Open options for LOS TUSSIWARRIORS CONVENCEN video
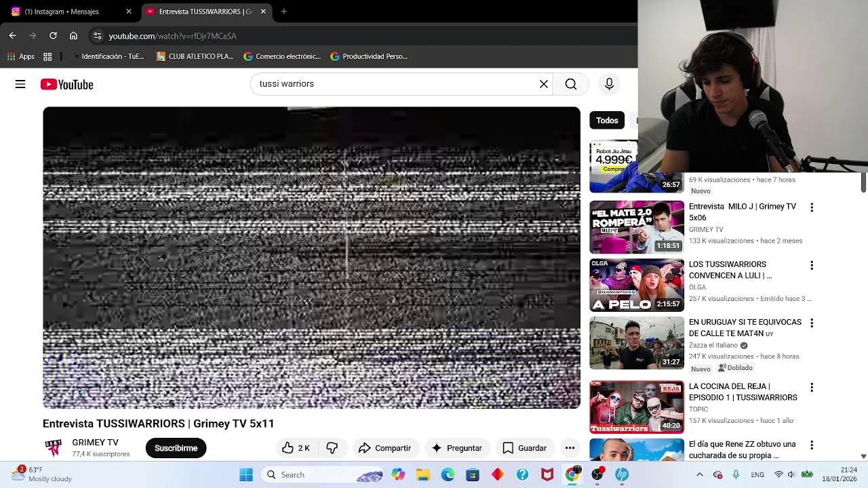 point(812,265)
